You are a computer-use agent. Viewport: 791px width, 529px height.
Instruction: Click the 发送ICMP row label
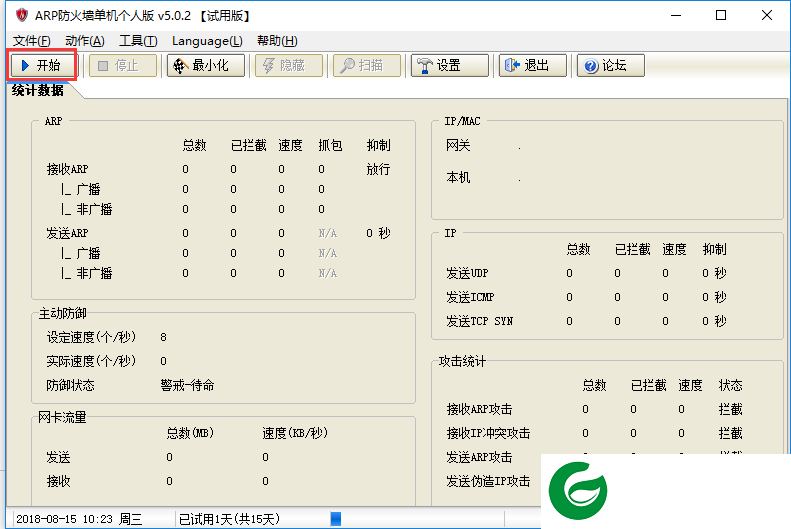click(x=470, y=297)
